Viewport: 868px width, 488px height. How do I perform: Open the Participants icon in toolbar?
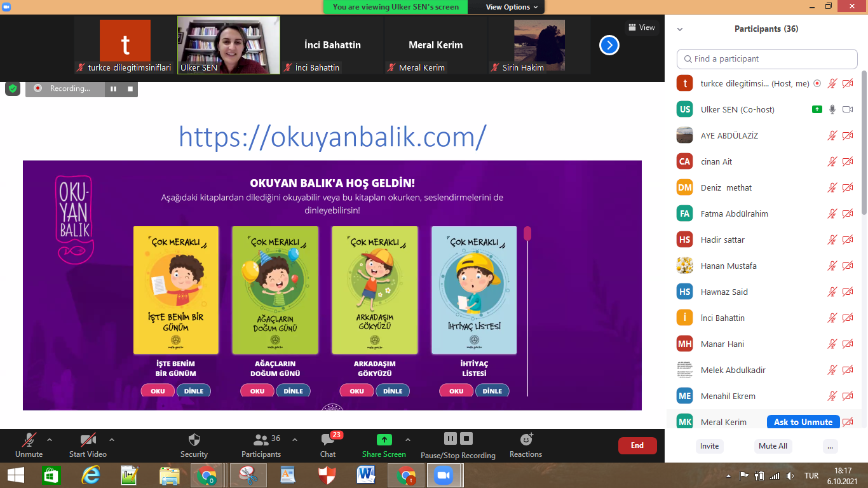click(x=261, y=440)
